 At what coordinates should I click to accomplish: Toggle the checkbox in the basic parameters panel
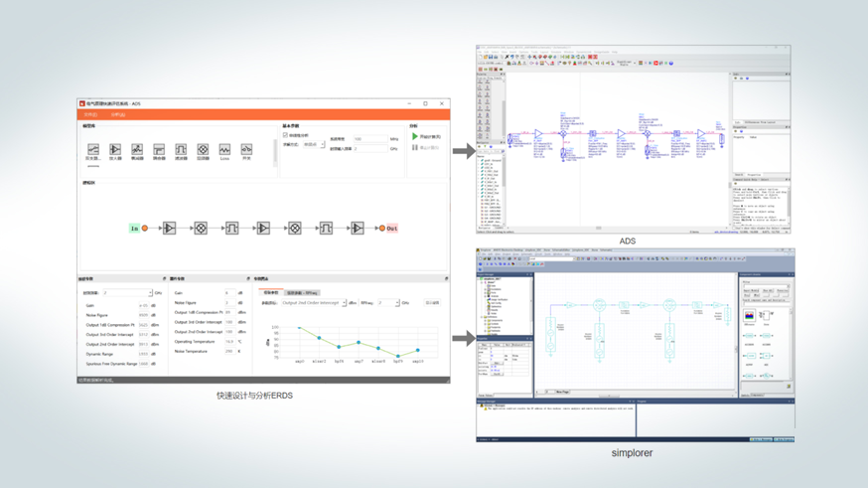[x=285, y=135]
